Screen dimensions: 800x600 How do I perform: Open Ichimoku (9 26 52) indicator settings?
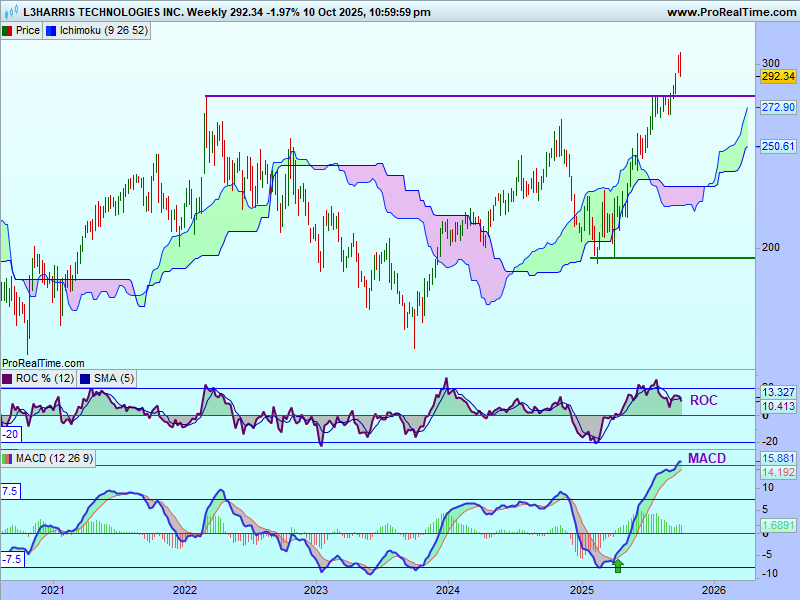(104, 30)
